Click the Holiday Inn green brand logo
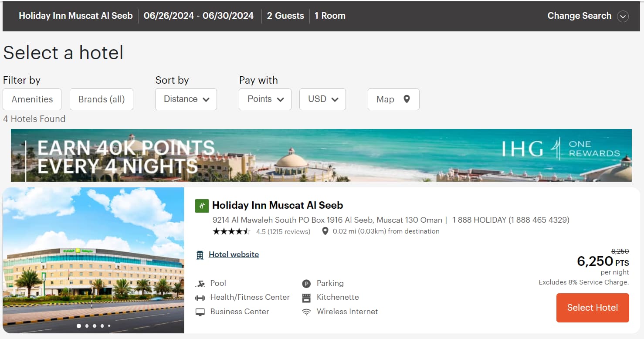This screenshot has height=339, width=644. tap(202, 206)
